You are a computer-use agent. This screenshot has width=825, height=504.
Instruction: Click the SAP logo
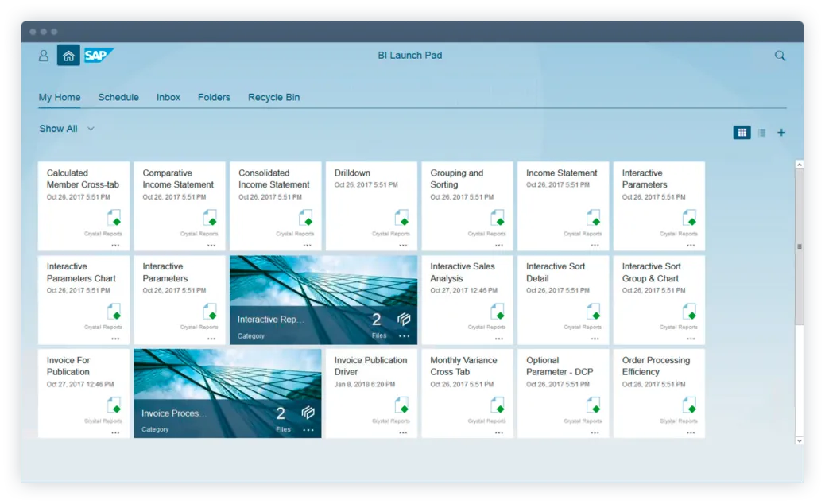97,56
